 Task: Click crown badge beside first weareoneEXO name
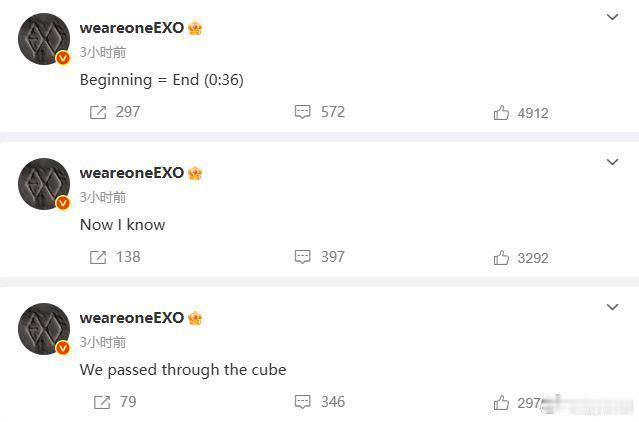(x=195, y=28)
